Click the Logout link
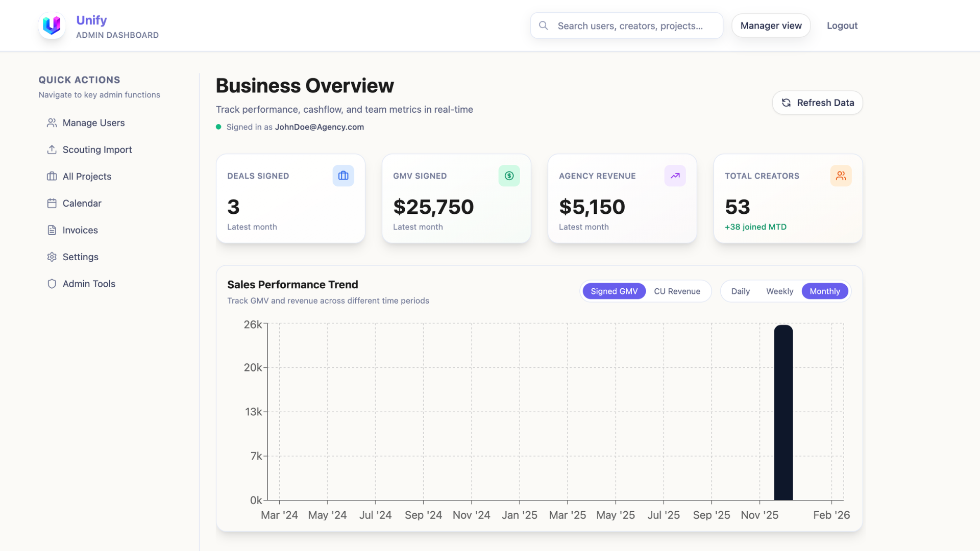 point(842,26)
